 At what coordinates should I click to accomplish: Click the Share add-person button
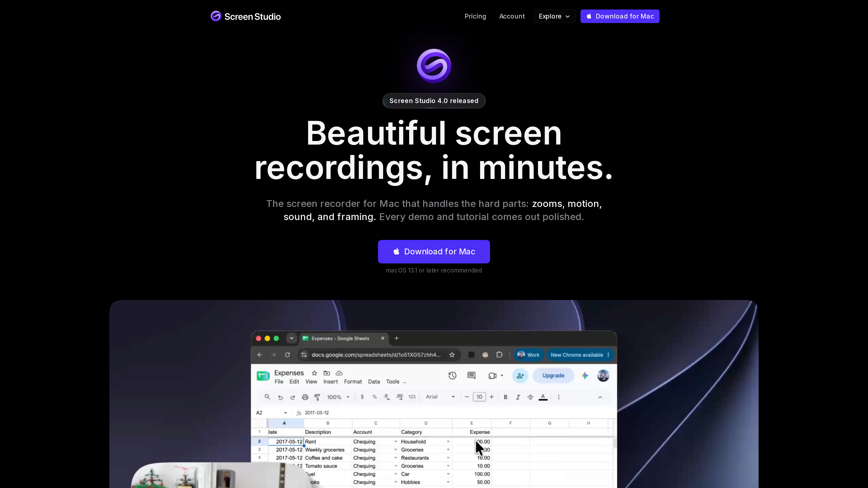[520, 375]
